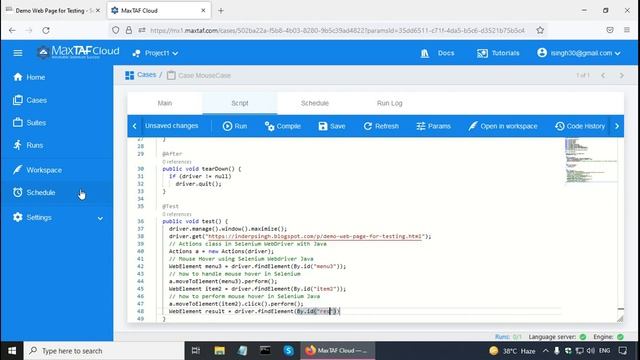This screenshot has width=640, height=360.
Task: Click the code minimap
Action: click(591, 161)
